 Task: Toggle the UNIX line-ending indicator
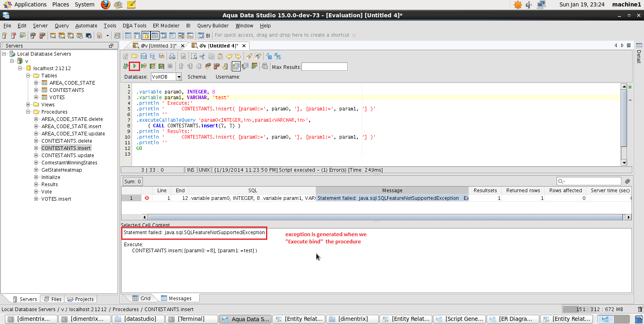204,170
